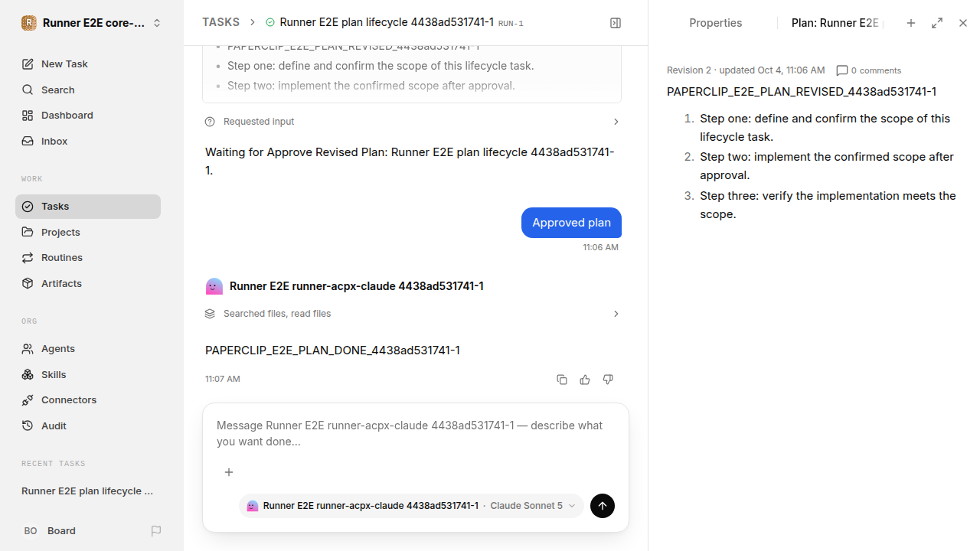Screen dimensions: 980x551
Task: Add a new panel tab with plus
Action: [911, 23]
